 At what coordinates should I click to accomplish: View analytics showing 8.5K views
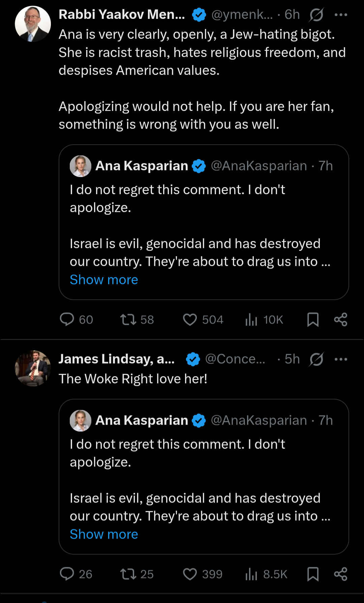[251, 574]
